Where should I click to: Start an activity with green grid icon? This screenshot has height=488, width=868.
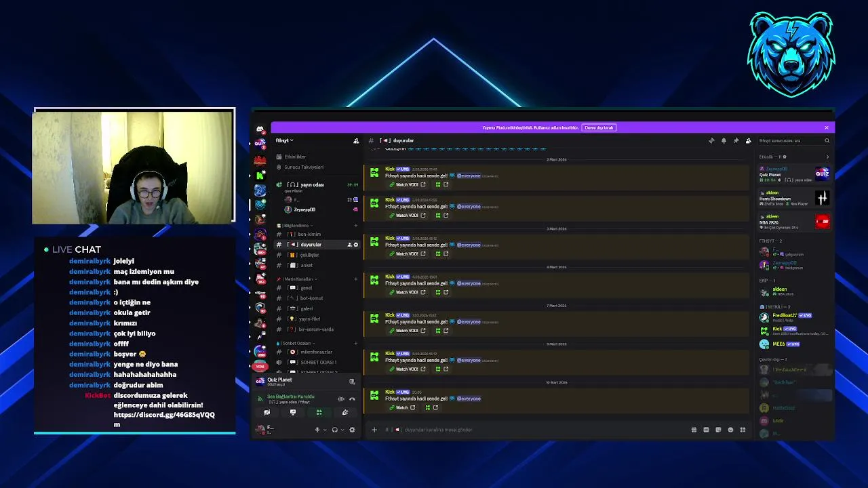[x=319, y=412]
